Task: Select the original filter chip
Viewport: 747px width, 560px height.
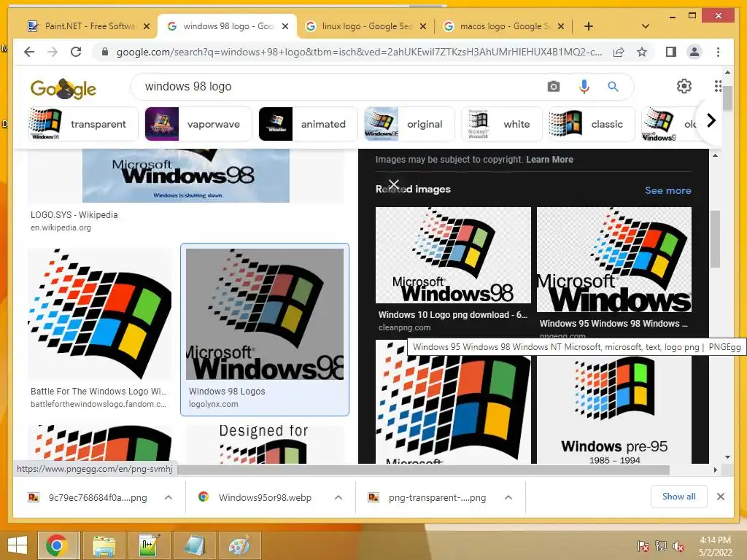Action: [x=409, y=124]
